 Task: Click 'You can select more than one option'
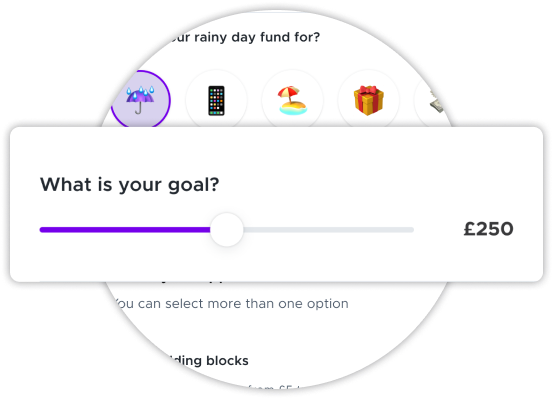pyautogui.click(x=231, y=304)
